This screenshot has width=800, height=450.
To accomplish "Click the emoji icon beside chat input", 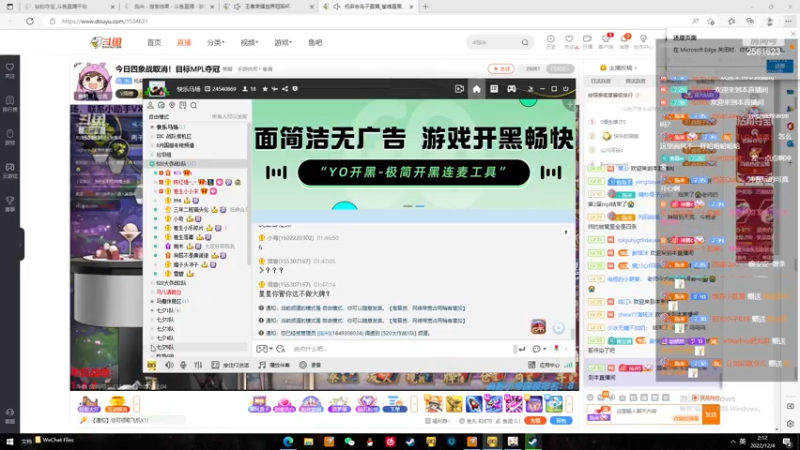I will point(281,349).
